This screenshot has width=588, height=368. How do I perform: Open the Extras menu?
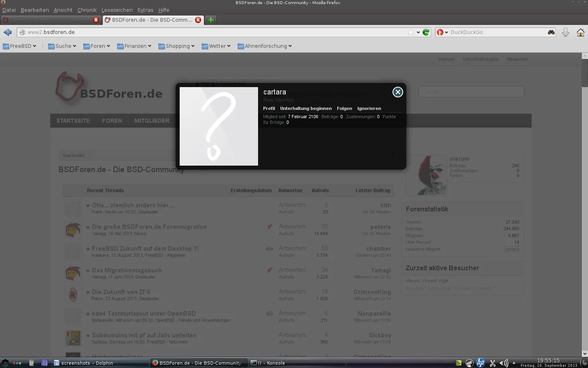tap(145, 10)
